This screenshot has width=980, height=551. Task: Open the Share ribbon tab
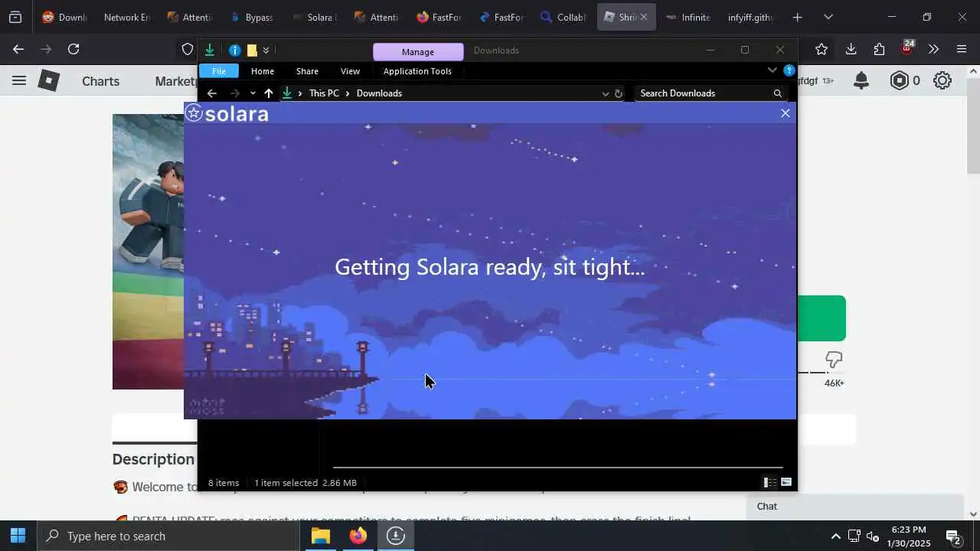[x=307, y=71]
